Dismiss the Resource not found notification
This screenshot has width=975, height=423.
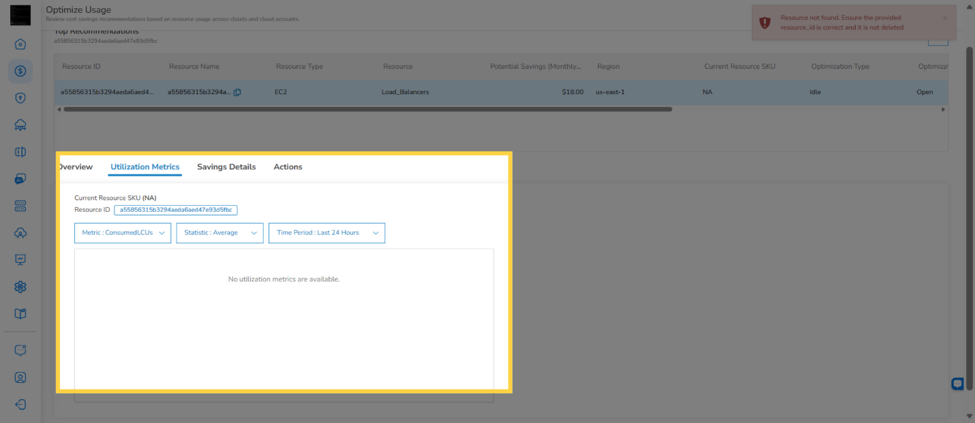tap(945, 17)
